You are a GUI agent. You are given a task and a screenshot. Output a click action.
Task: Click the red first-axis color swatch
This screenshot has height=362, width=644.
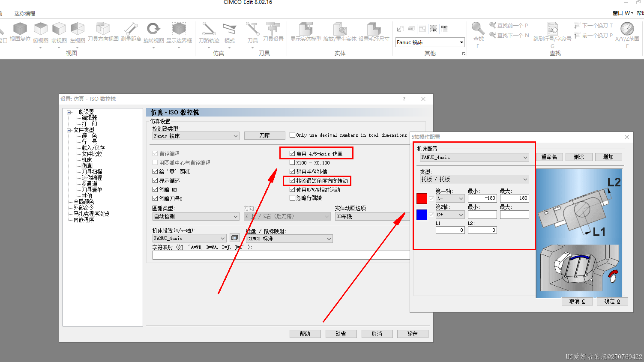(422, 198)
